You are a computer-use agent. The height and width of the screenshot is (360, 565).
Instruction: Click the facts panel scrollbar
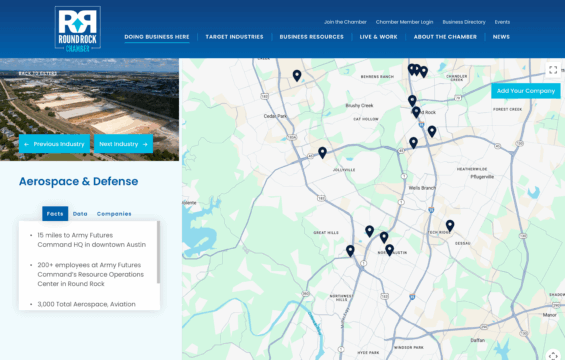(158, 252)
